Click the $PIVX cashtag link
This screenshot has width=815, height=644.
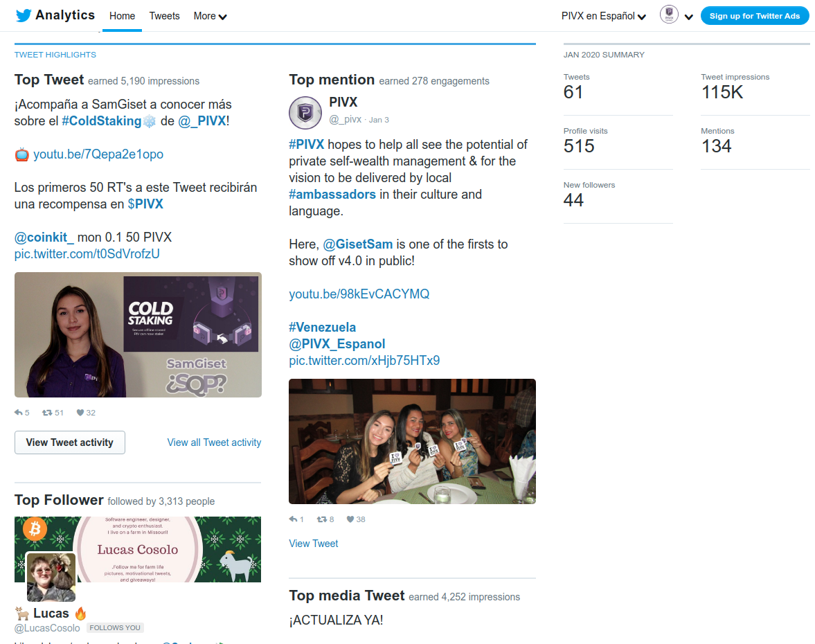click(145, 204)
